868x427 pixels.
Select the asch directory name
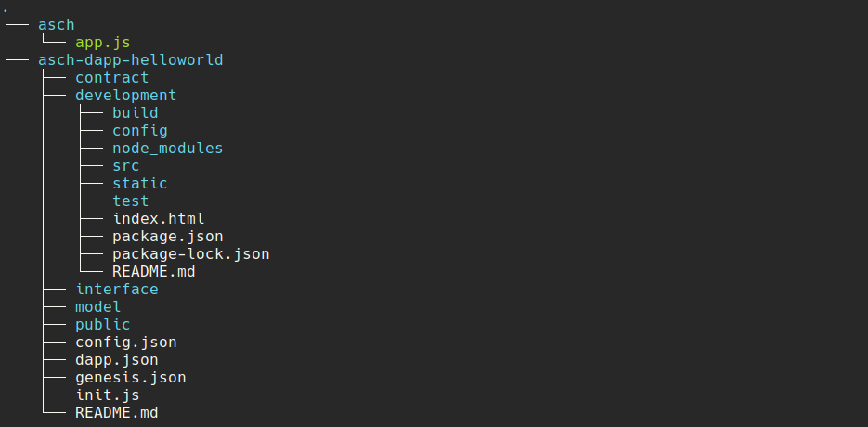(x=57, y=25)
